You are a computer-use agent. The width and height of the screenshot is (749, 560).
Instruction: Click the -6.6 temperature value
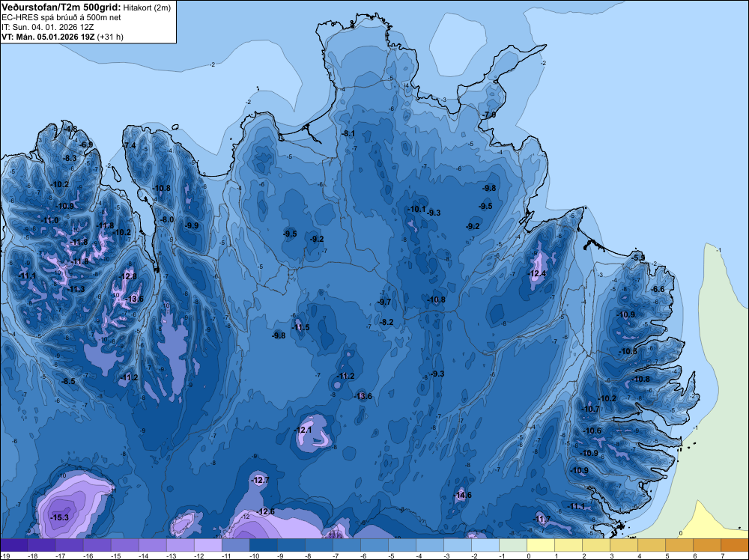coord(658,289)
